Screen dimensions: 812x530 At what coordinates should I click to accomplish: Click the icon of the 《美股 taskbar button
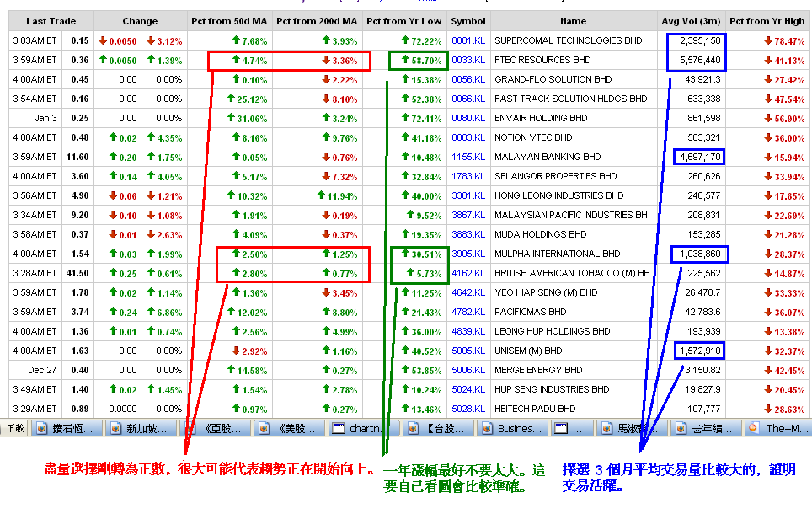tap(262, 428)
